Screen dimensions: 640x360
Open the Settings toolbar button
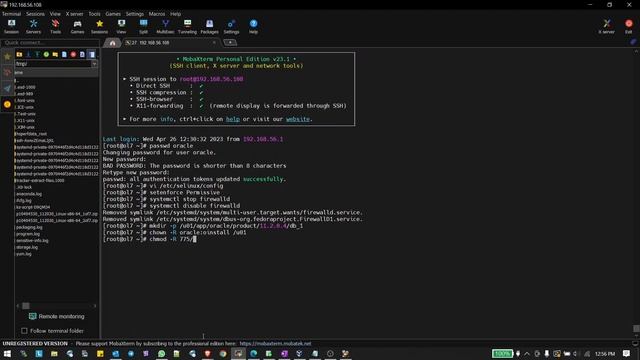231,27
